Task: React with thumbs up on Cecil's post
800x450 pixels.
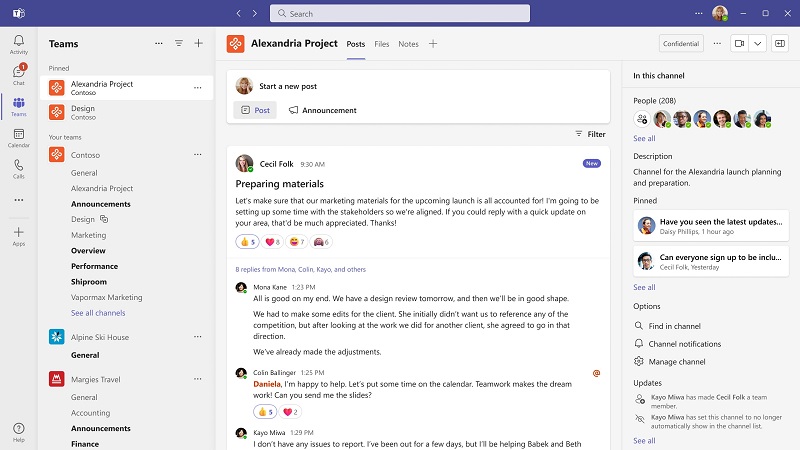Action: [247, 242]
